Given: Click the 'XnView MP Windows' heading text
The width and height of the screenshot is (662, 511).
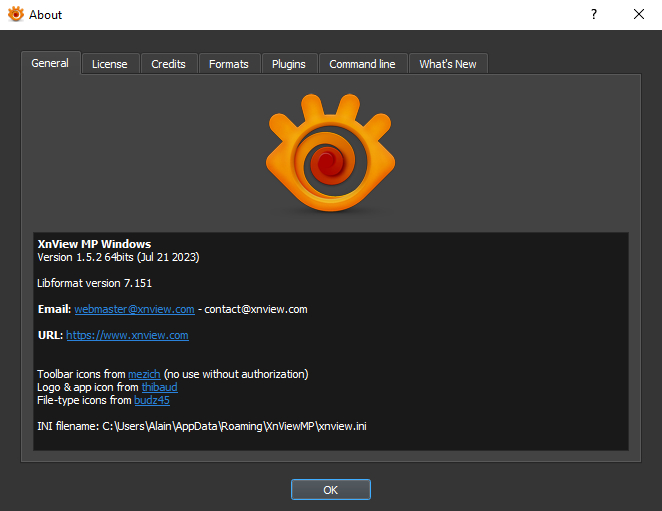Looking at the screenshot, I should [94, 244].
